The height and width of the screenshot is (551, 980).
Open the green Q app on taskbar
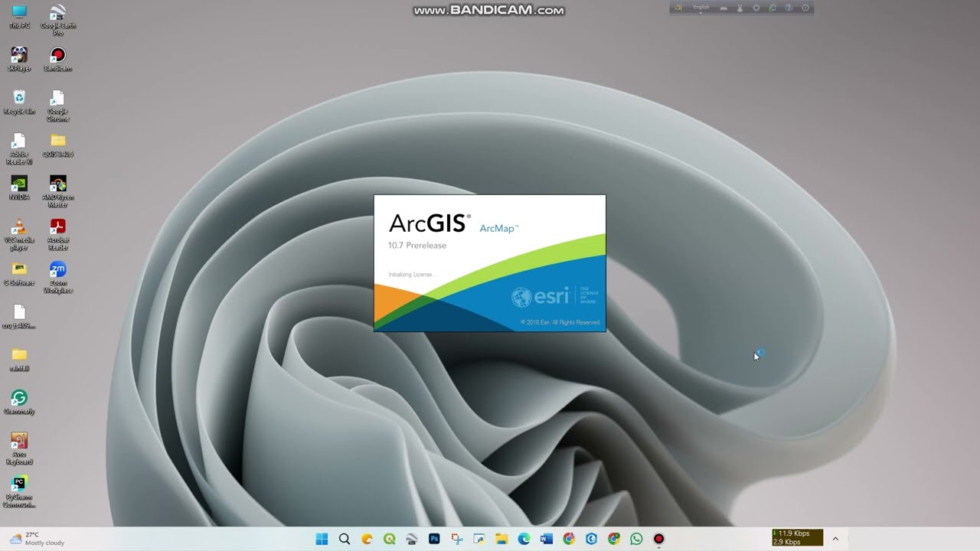tap(390, 539)
